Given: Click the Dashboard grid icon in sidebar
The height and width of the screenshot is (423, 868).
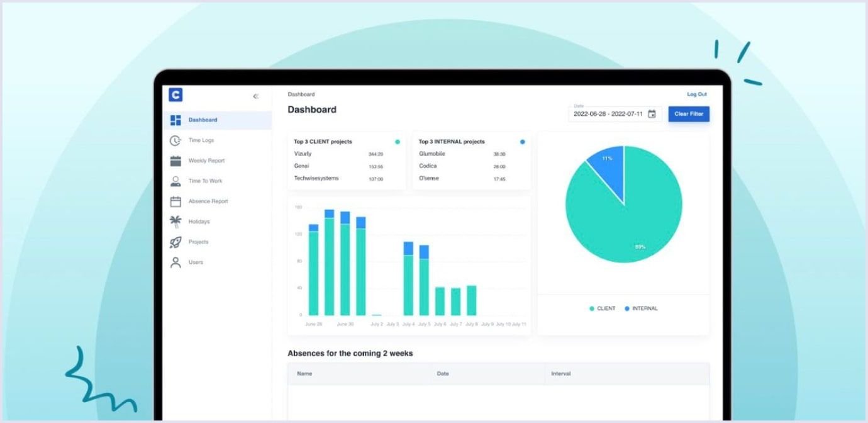Looking at the screenshot, I should 175,120.
